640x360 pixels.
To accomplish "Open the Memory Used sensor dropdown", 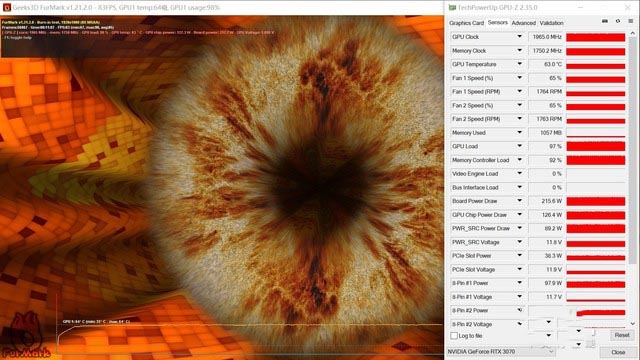I will [x=520, y=133].
